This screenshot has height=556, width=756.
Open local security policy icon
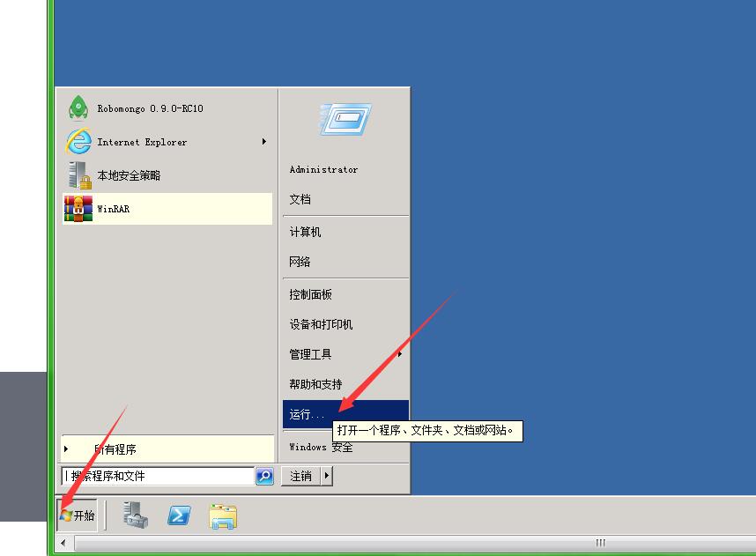78,175
